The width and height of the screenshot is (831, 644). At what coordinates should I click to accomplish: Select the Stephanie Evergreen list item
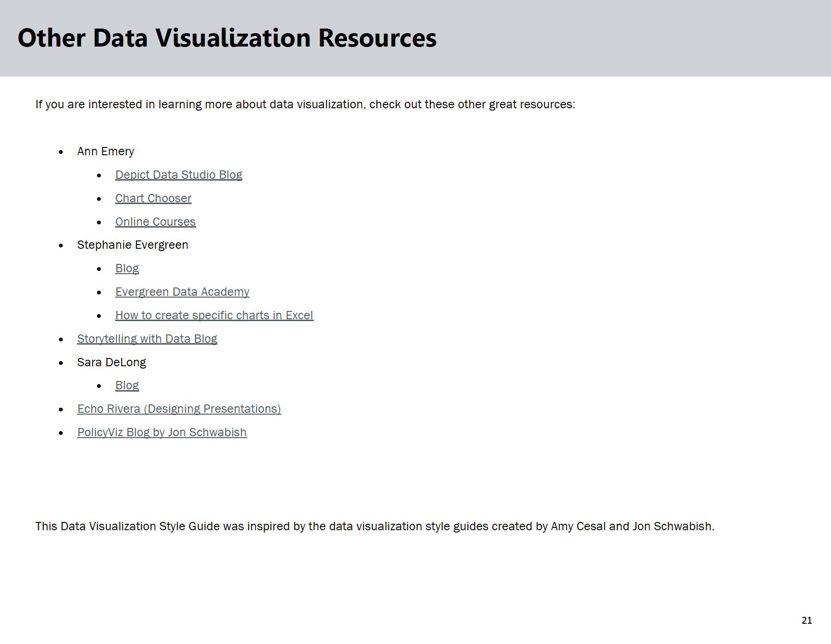point(133,245)
